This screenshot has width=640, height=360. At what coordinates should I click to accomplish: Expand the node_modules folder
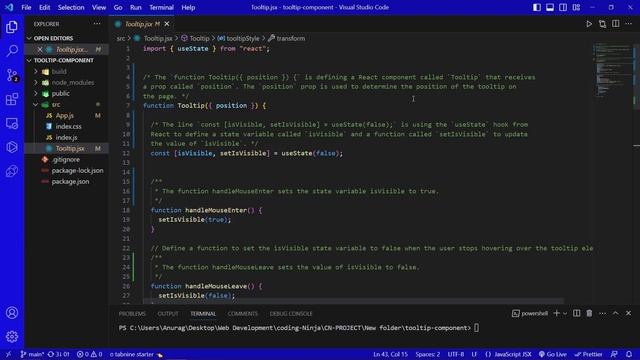click(73, 82)
